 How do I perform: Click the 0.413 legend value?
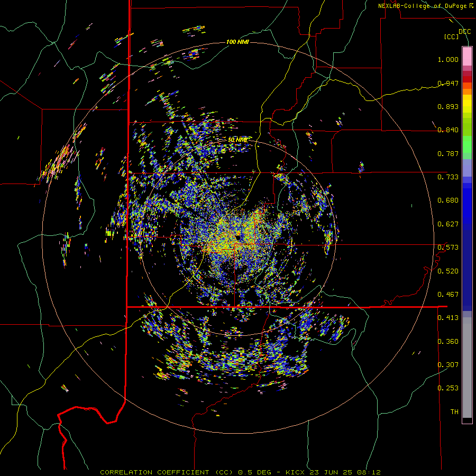448,318
